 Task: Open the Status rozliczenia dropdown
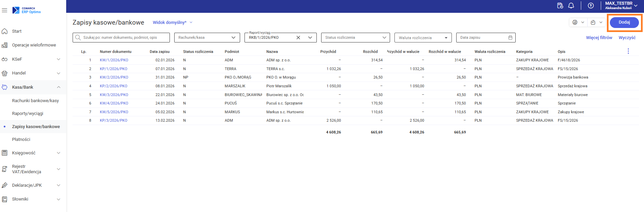point(384,38)
